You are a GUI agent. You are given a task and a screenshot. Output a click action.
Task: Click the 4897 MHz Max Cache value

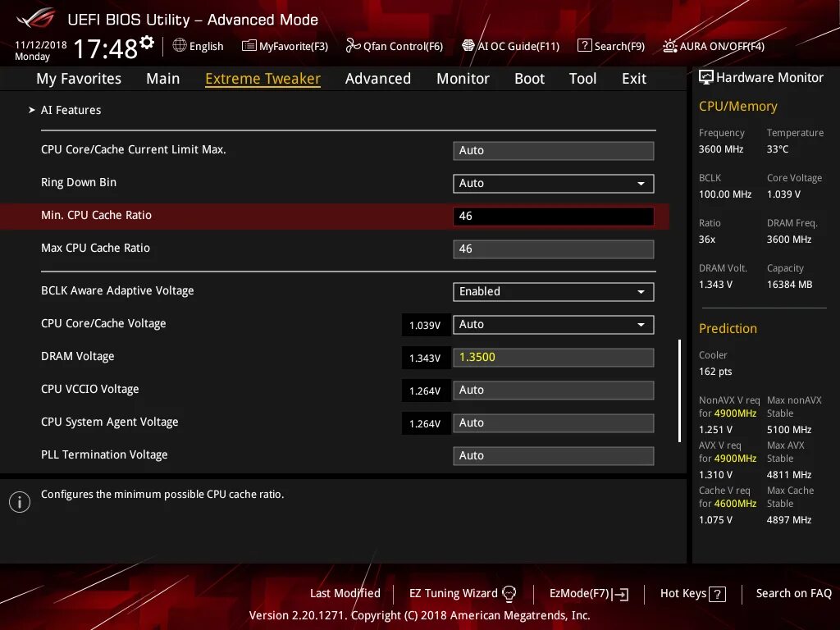pyautogui.click(x=788, y=519)
